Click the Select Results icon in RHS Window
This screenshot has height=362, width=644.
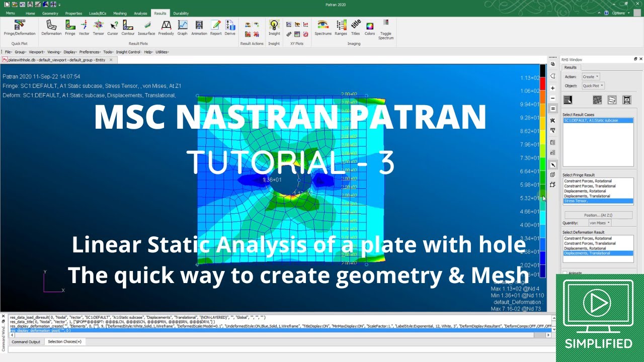point(568,100)
